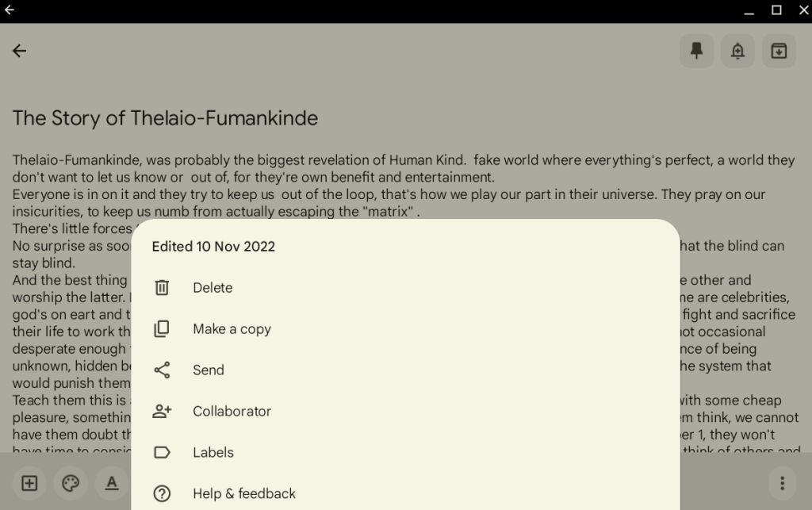Click the system back arrow in title bar
The height and width of the screenshot is (510, 812).
[10, 10]
